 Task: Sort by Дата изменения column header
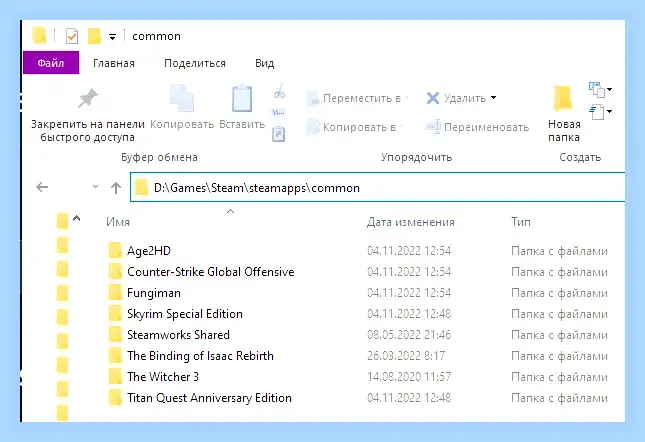tap(411, 222)
